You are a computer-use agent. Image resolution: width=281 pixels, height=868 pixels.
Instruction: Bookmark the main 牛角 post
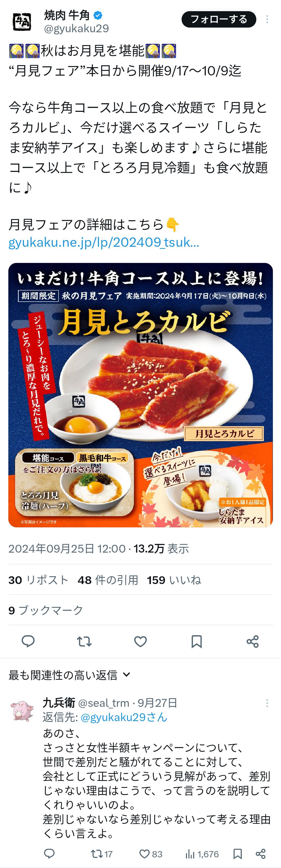click(197, 641)
